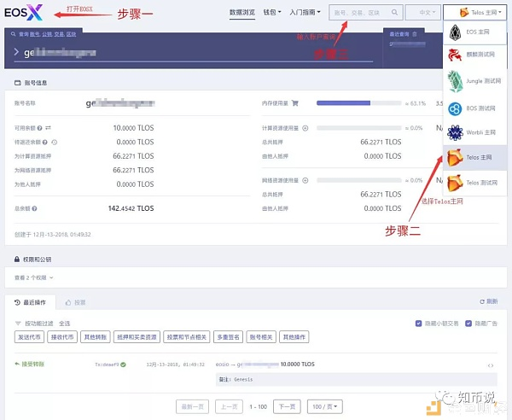The image size is (512, 420).
Task: Click the 上一页 pagination button
Action: click(229, 406)
